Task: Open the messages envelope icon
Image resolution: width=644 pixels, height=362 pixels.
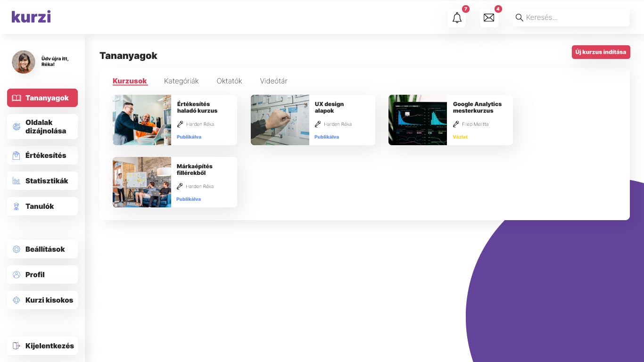Action: click(489, 18)
